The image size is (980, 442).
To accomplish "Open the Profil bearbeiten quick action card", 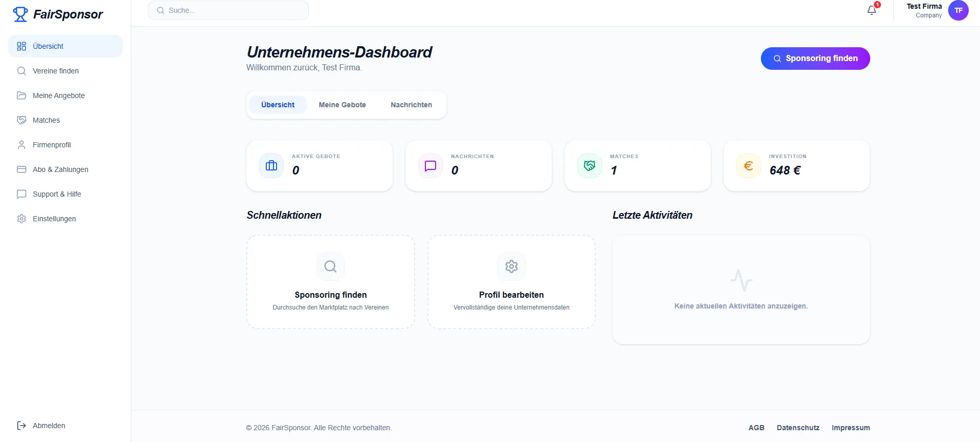I will point(512,282).
